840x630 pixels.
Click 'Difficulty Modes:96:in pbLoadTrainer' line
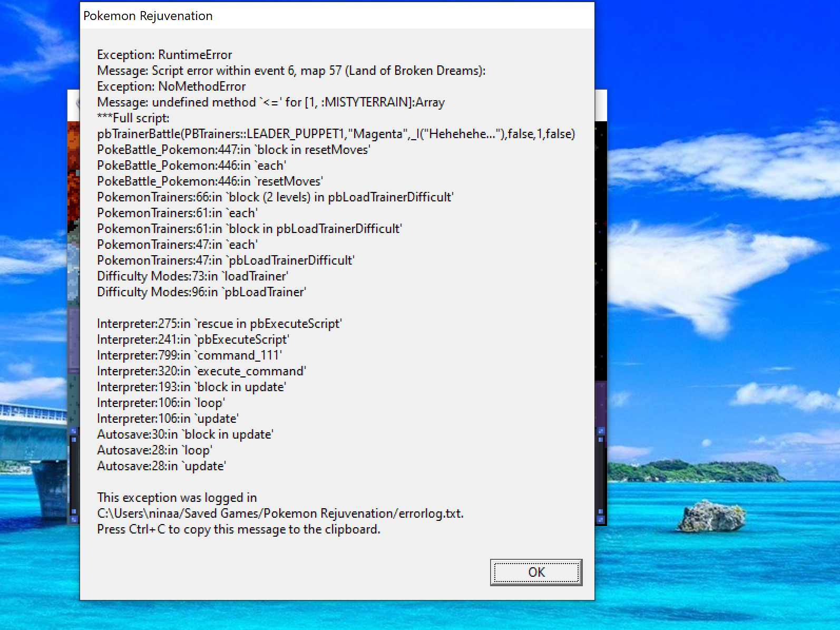[x=202, y=292]
